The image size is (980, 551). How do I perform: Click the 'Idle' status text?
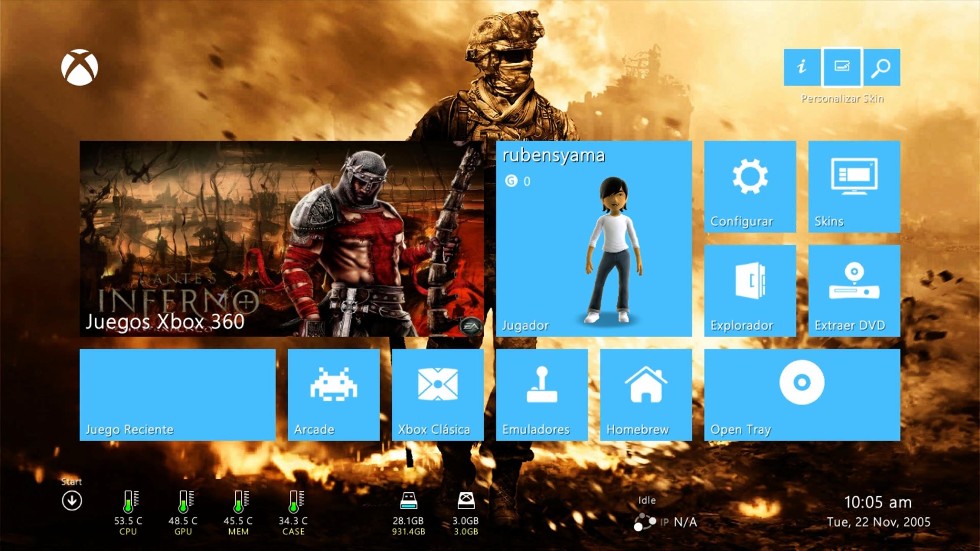tap(647, 500)
